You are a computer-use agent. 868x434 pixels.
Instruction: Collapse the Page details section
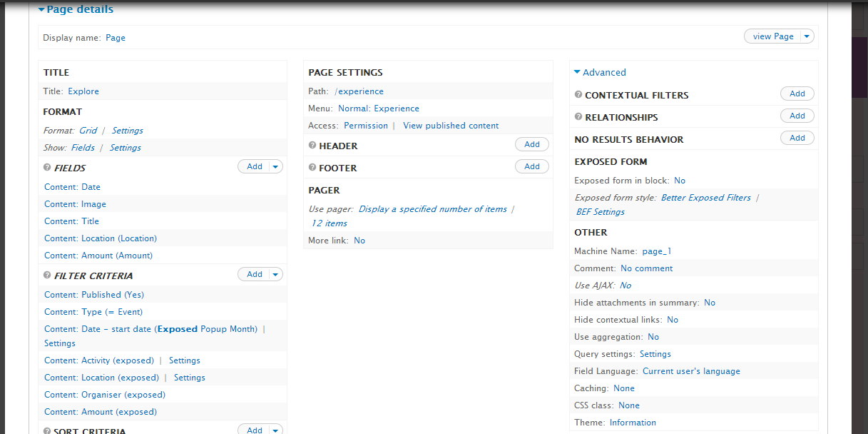pyautogui.click(x=76, y=9)
